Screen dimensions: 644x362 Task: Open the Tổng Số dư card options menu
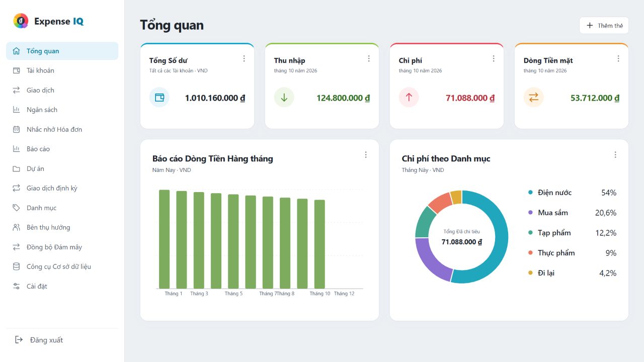[244, 59]
